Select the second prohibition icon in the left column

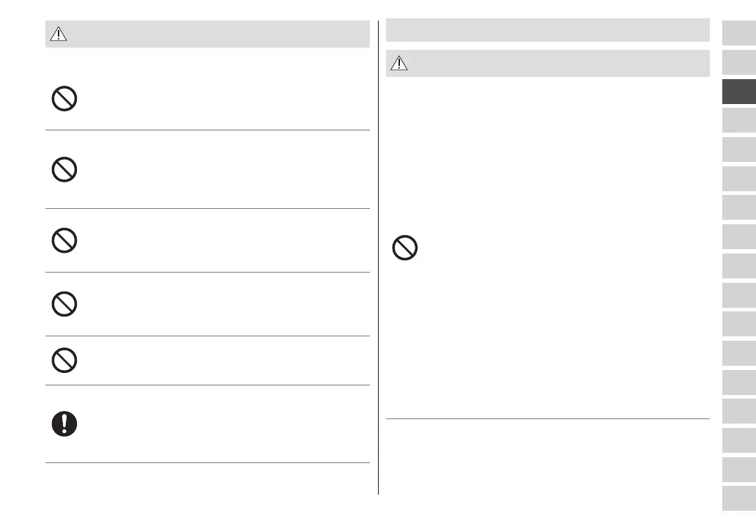click(64, 171)
